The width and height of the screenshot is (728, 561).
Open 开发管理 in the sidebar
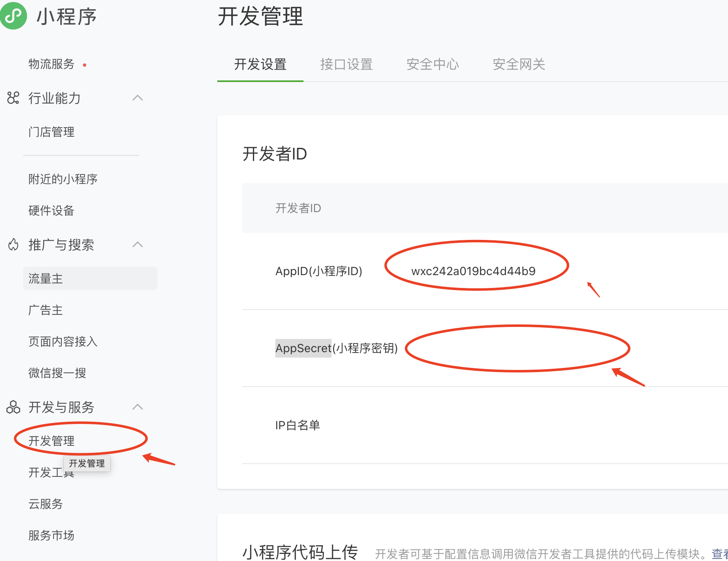(51, 440)
